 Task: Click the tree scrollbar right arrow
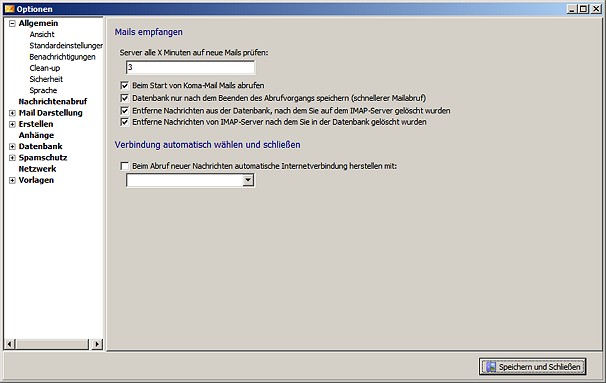tap(97, 344)
